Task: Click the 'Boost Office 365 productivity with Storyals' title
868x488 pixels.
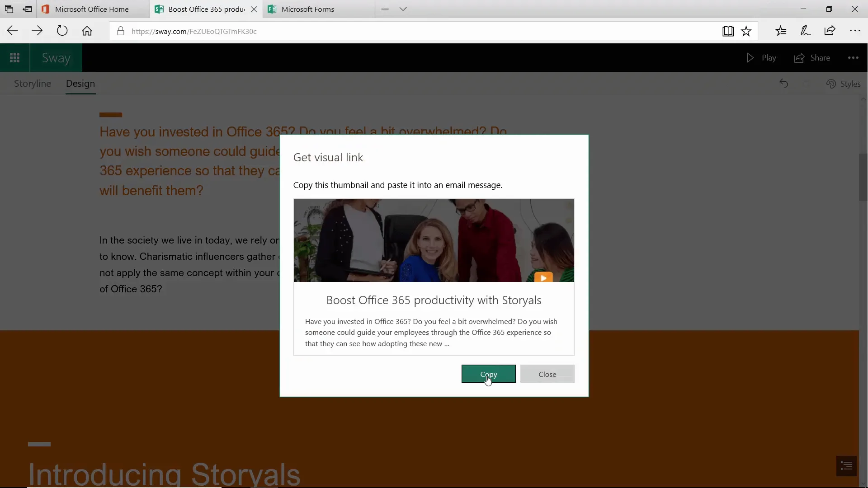Action: pos(434,300)
